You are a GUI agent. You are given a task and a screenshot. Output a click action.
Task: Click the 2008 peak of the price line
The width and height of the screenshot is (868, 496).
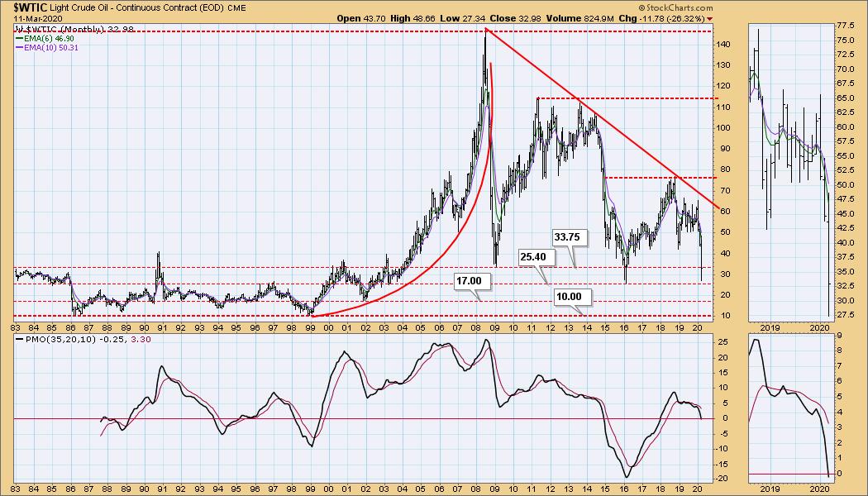tap(485, 29)
